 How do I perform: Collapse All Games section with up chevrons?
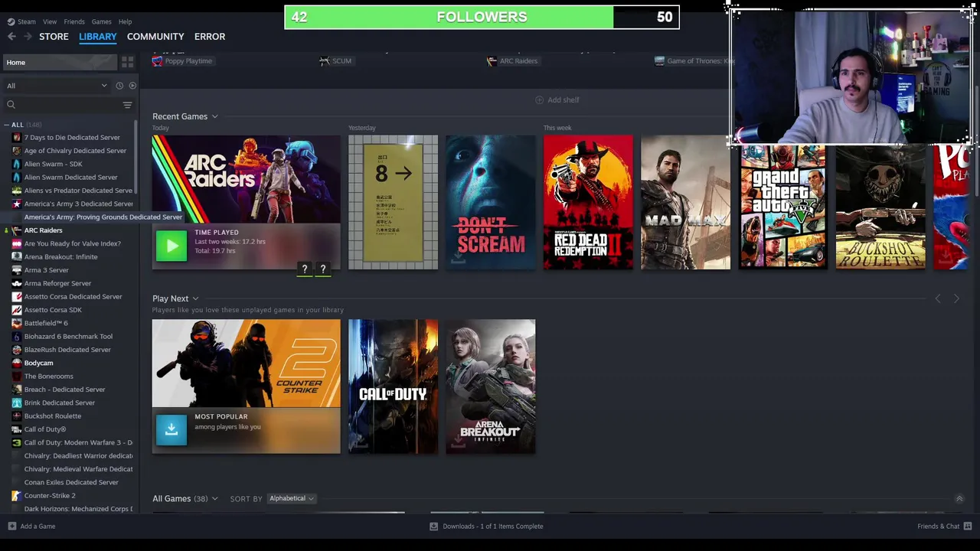(x=959, y=499)
